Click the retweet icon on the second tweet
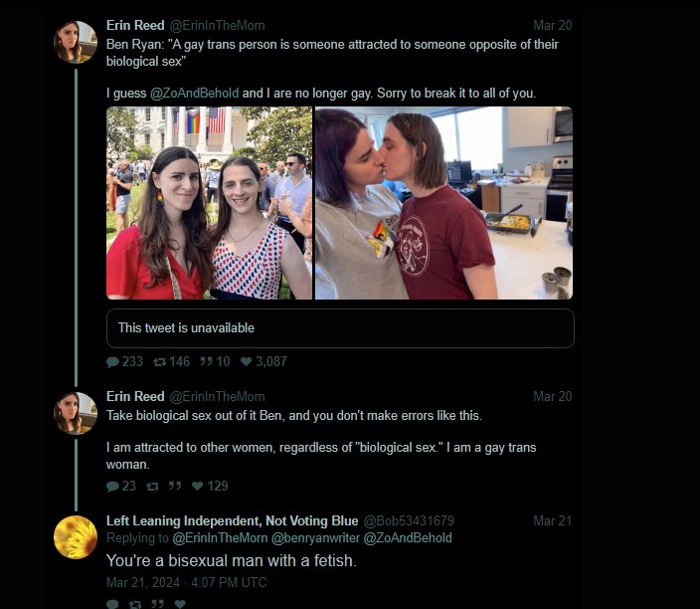The width and height of the screenshot is (700, 609). point(152,486)
